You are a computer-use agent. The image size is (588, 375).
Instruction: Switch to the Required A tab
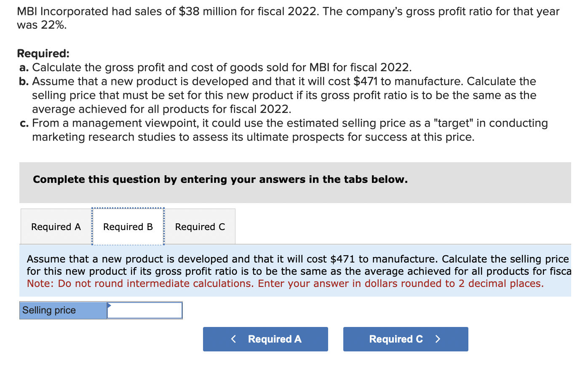click(56, 227)
